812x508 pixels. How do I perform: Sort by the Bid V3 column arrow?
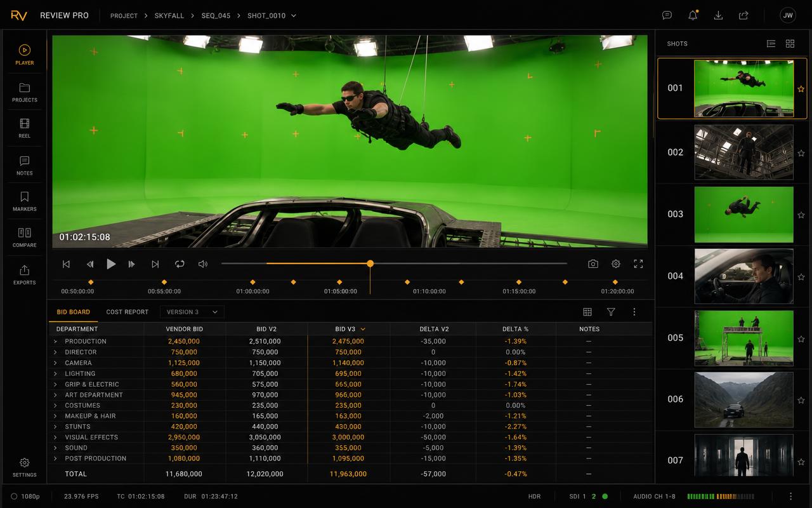(x=363, y=329)
